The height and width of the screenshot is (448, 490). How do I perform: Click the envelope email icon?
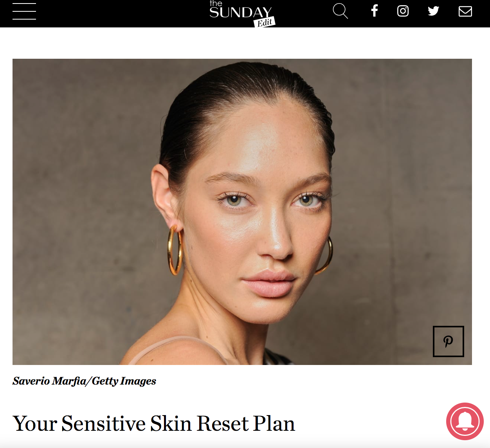pyautogui.click(x=465, y=11)
